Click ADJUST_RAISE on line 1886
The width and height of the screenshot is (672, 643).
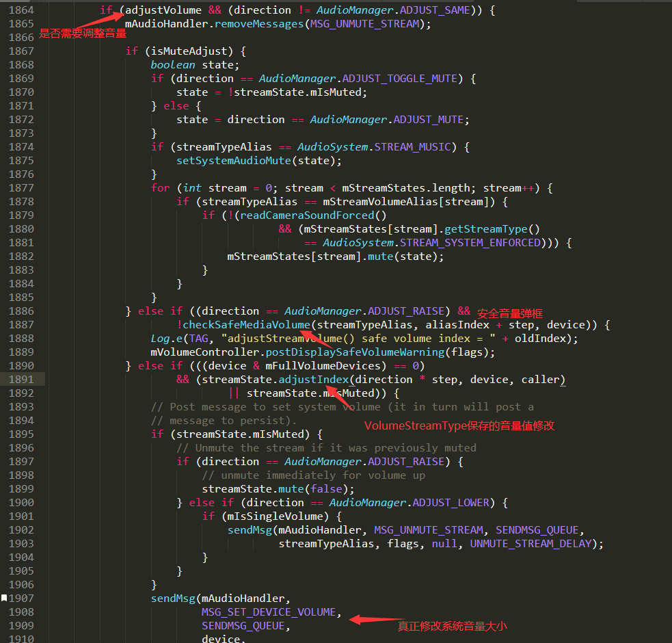(x=405, y=311)
